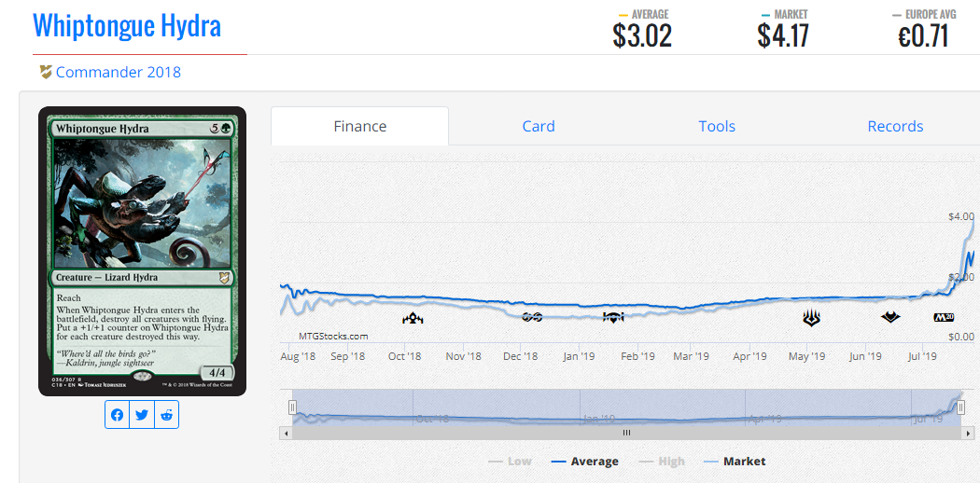Click the $0.00 axis label
This screenshot has height=483, width=980.
click(961, 337)
